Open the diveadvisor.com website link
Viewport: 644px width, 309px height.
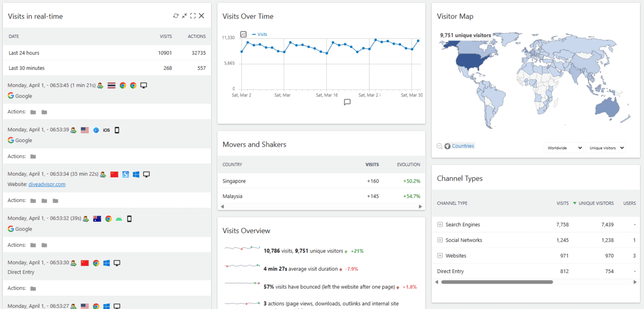tap(46, 184)
